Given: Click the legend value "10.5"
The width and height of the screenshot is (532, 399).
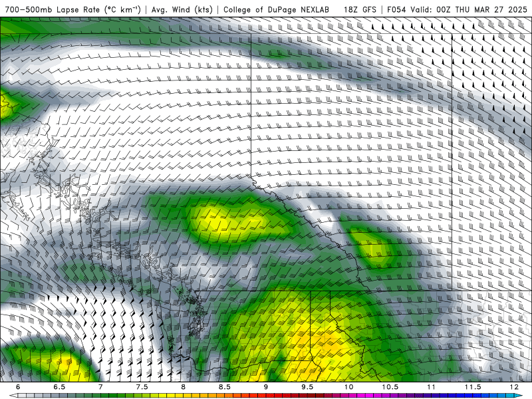Looking at the screenshot, I should 390,387.
